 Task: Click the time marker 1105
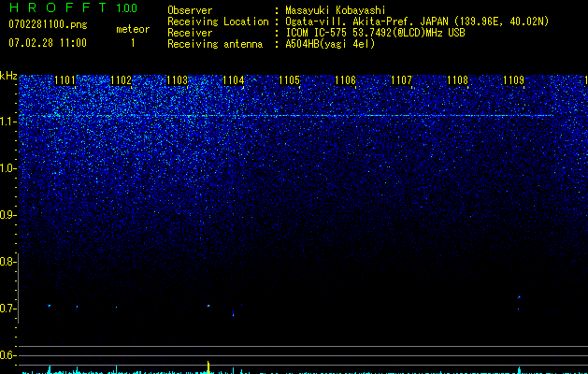tap(290, 80)
